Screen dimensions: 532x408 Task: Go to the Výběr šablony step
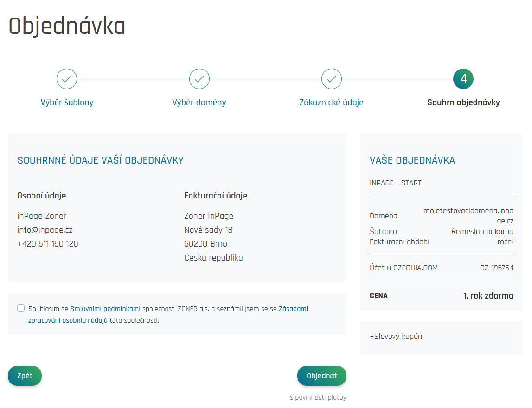(x=67, y=102)
